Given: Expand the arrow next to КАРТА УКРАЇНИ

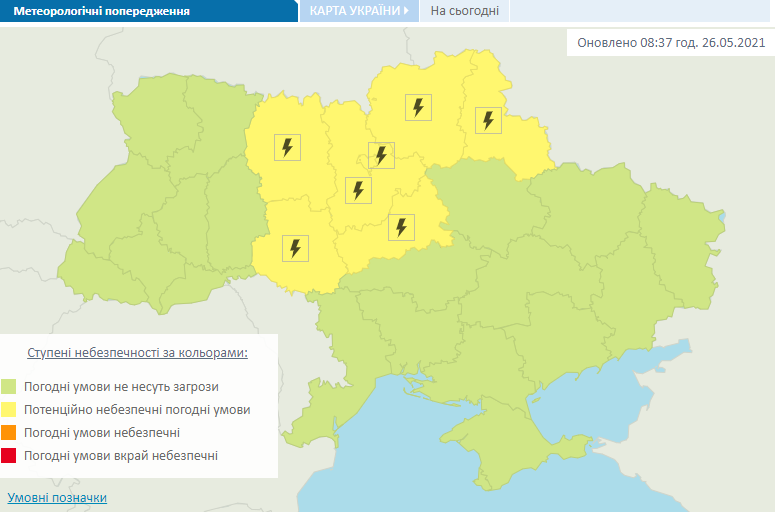Looking at the screenshot, I should (406, 11).
